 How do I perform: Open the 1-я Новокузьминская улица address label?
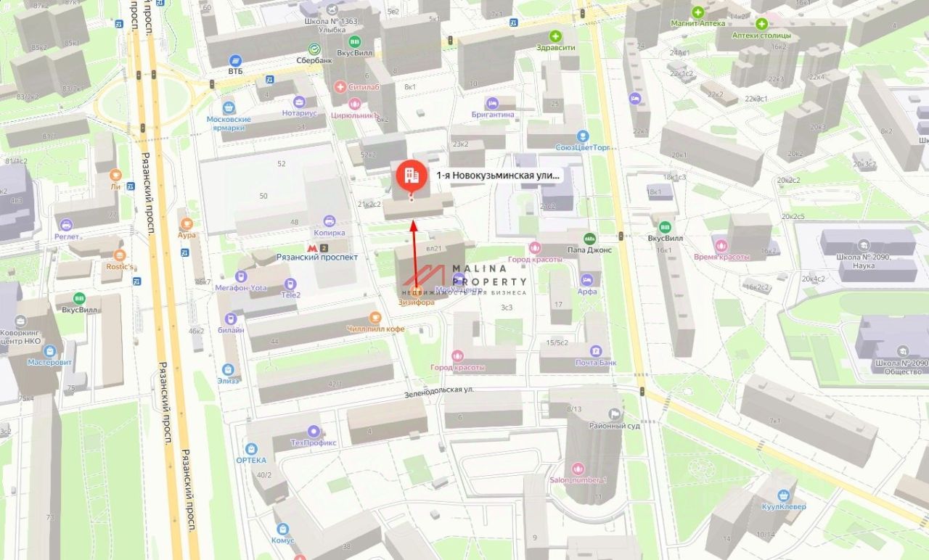[499, 176]
